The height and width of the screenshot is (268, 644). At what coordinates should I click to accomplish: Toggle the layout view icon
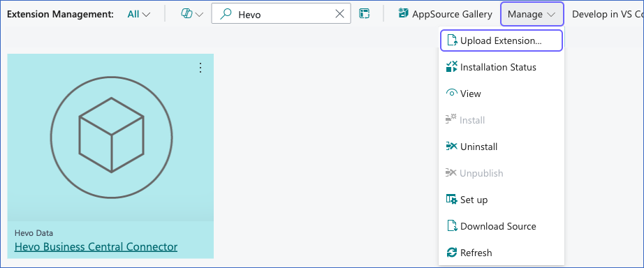(364, 14)
